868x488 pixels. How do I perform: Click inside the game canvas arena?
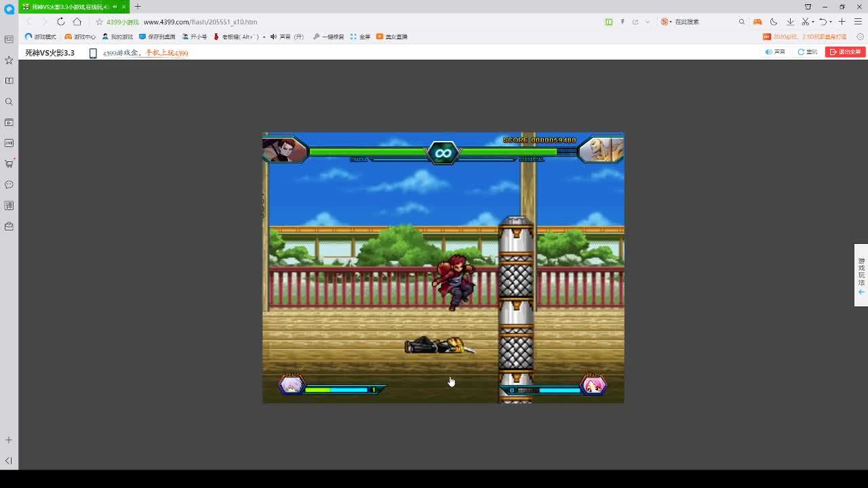(443, 268)
